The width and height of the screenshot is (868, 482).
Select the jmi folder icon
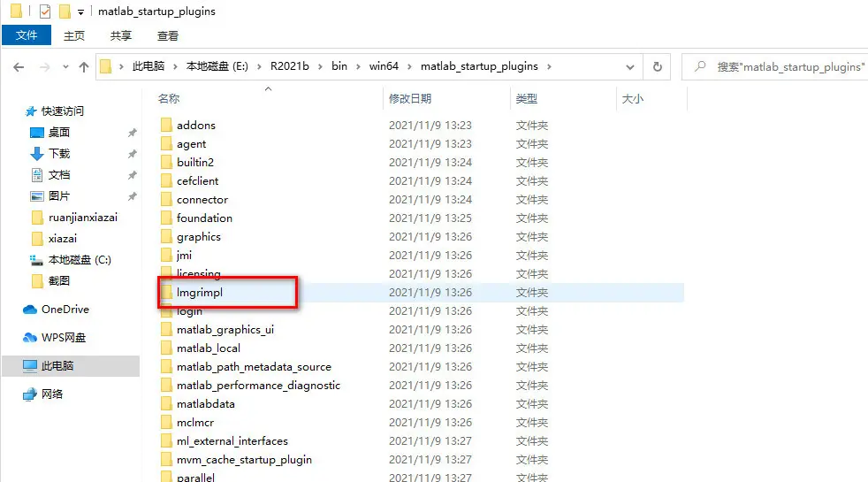tap(166, 255)
